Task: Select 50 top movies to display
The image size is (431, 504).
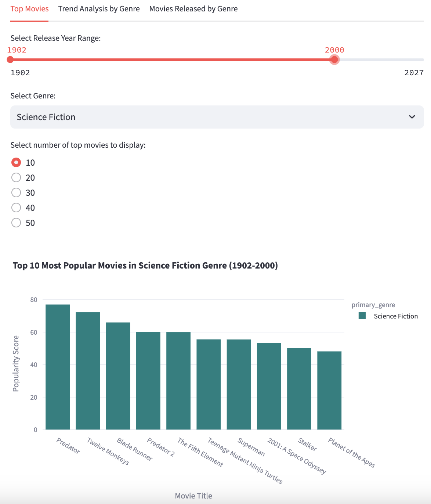Action: point(16,223)
